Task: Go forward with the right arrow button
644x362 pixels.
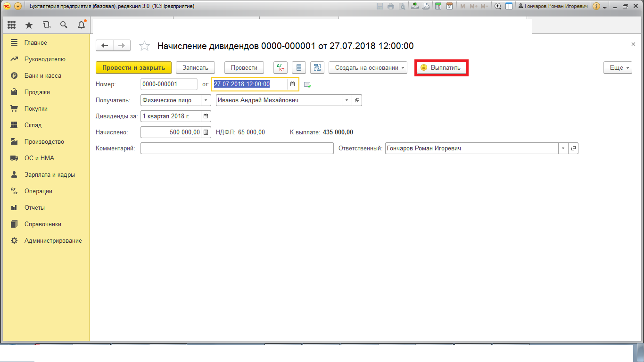Action: [x=122, y=45]
